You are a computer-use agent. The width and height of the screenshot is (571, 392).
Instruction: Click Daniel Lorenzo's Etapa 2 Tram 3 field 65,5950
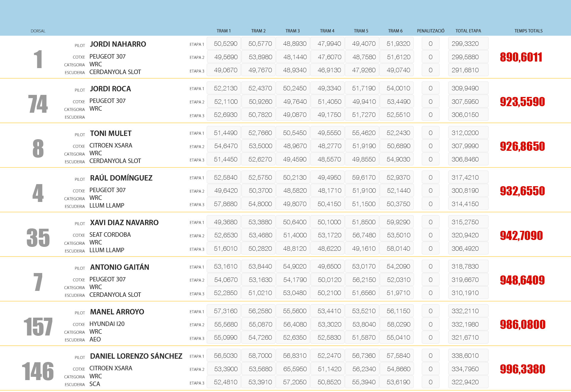[295, 369]
